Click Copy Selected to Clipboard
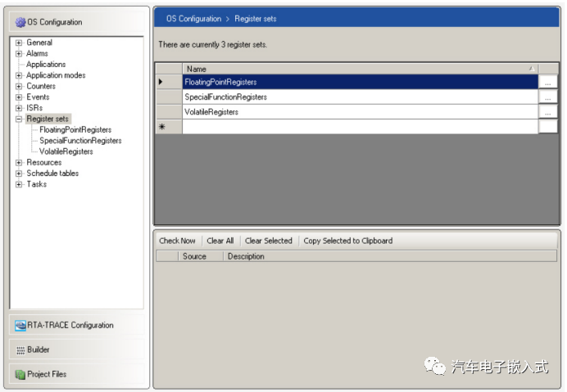567x392 pixels. tap(348, 241)
